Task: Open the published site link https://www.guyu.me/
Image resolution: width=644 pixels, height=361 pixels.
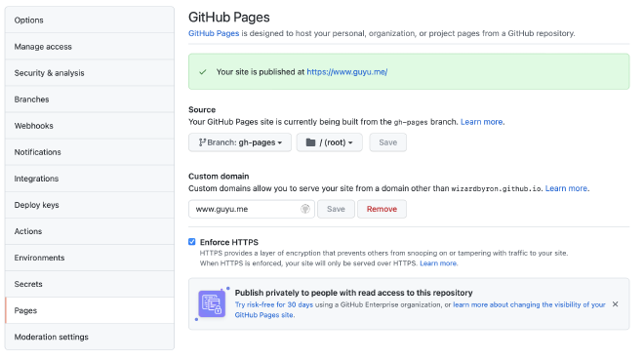Action: point(347,72)
